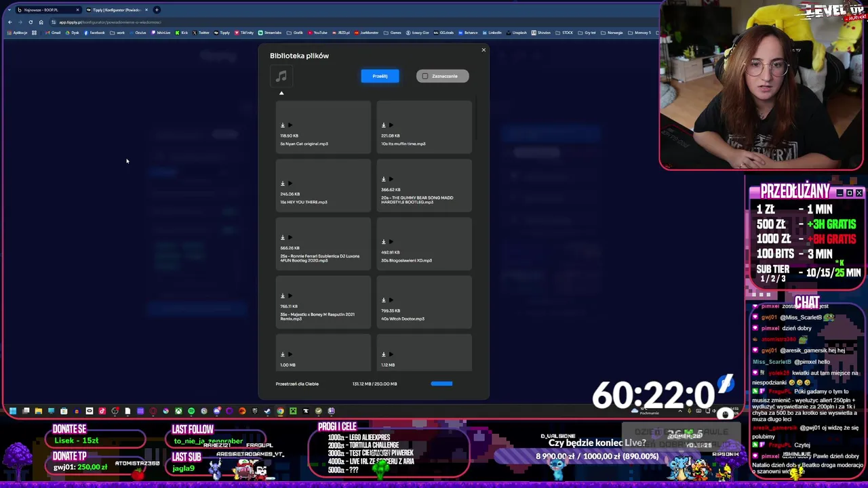Click the 118.90 KB file size text
Screen dimensions: 868x488
(290, 136)
